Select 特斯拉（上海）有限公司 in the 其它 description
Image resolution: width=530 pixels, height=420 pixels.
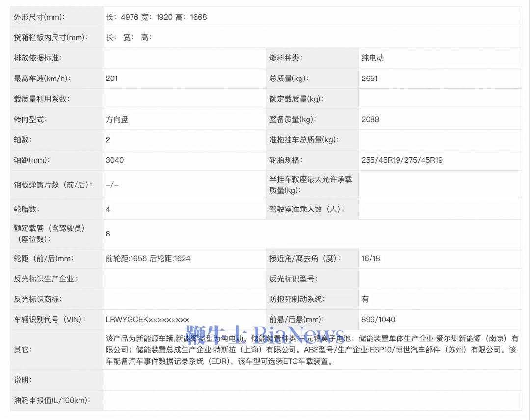(x=255, y=350)
